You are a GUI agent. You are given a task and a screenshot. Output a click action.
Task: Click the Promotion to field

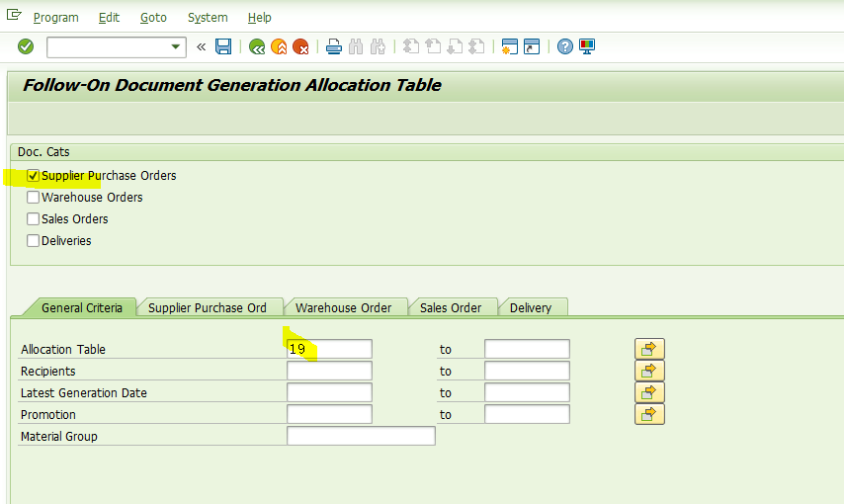527,414
